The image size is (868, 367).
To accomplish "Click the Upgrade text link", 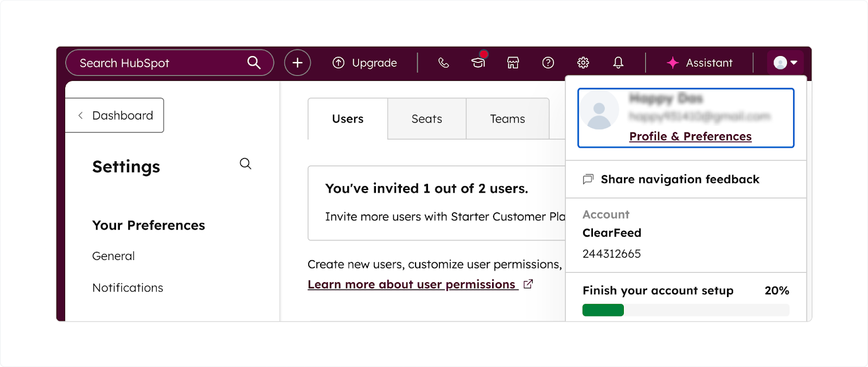I will (x=374, y=63).
